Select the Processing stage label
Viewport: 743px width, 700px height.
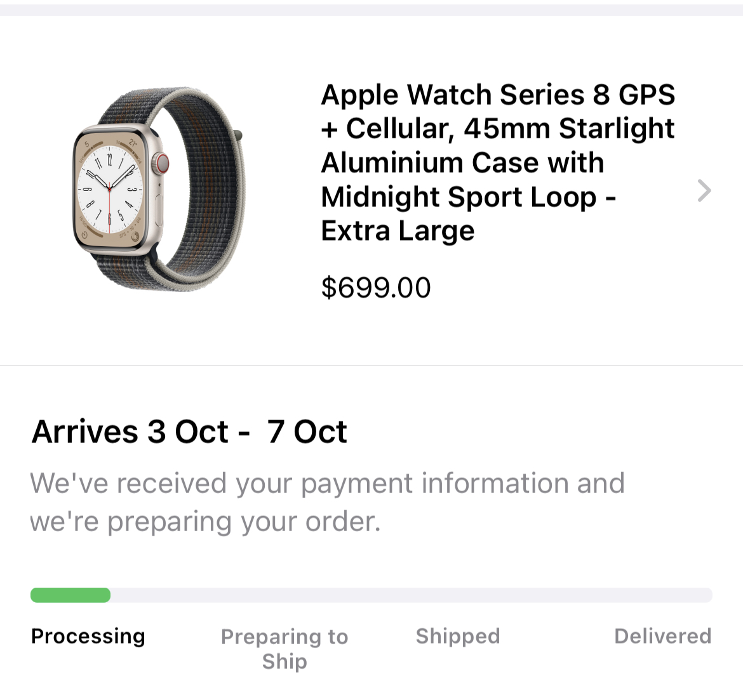click(x=88, y=636)
